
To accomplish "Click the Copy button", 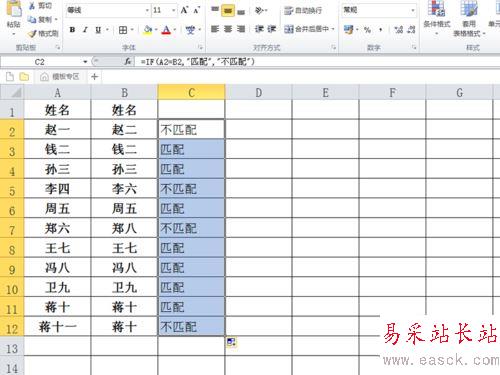I will pos(41,19).
